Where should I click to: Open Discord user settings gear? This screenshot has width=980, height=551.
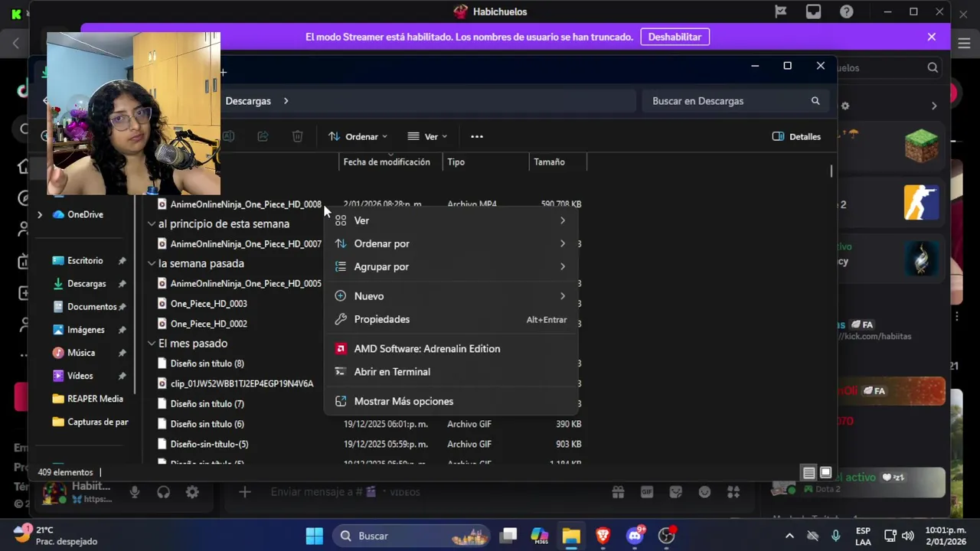click(192, 492)
